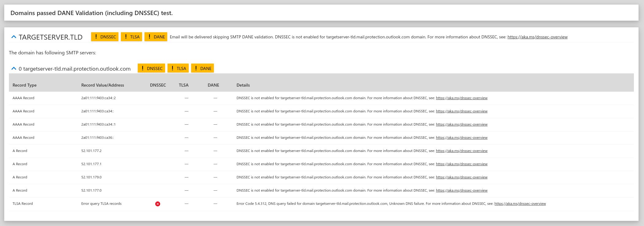Click "A Record" cell for address 52.101.179.0

tap(20, 177)
